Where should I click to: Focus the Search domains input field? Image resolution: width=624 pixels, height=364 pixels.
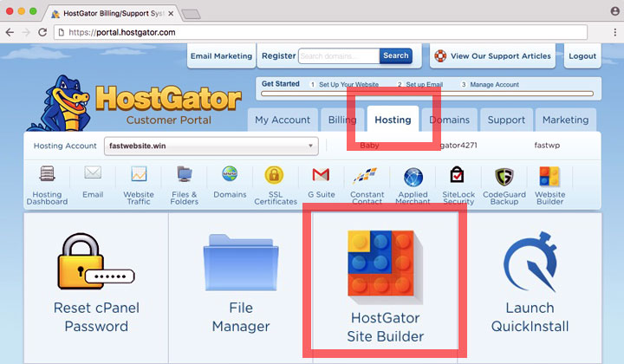[x=339, y=56]
